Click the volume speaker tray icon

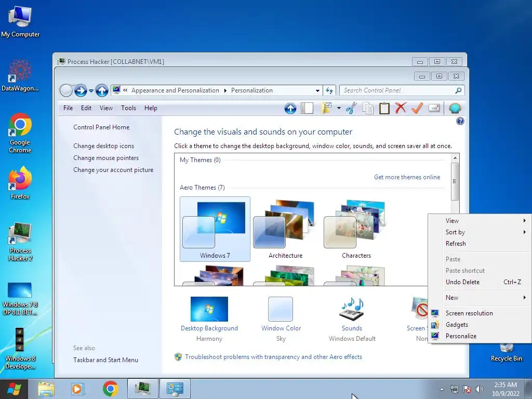coord(479,389)
